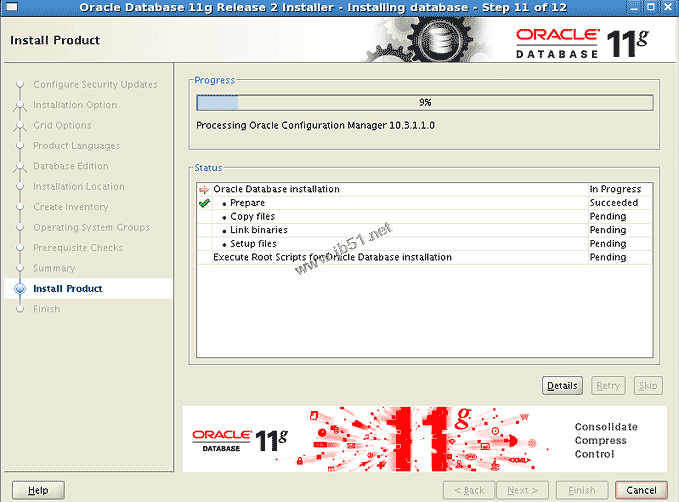This screenshot has height=502, width=679.
Task: Select the Finish step in sidebar
Action: click(x=46, y=309)
